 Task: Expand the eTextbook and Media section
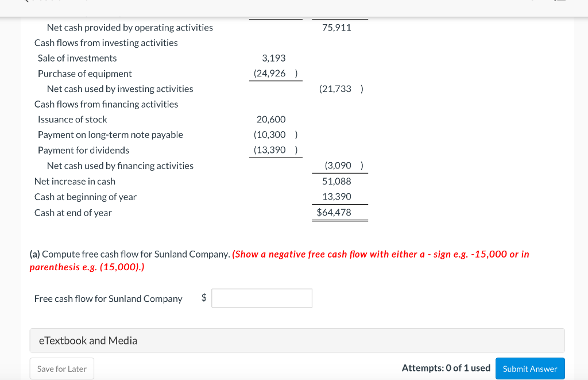coord(297,340)
